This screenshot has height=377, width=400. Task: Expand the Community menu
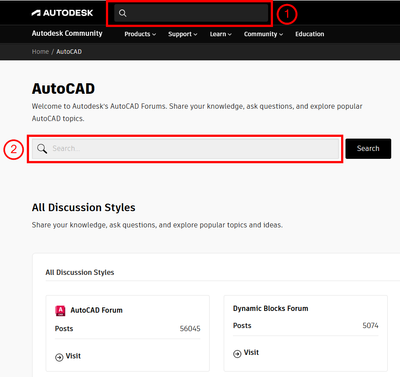263,34
